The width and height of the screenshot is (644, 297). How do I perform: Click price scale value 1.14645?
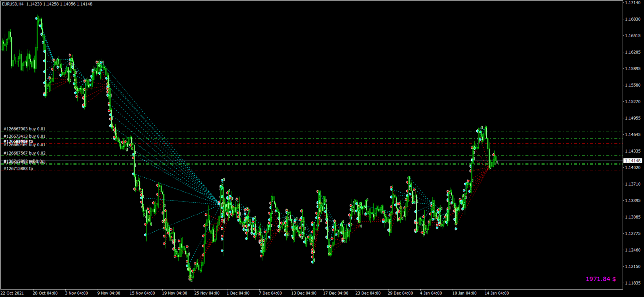(632, 135)
